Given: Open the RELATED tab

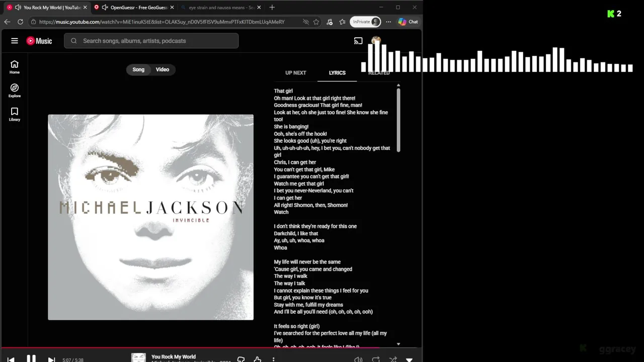Looking at the screenshot, I should click(x=379, y=73).
